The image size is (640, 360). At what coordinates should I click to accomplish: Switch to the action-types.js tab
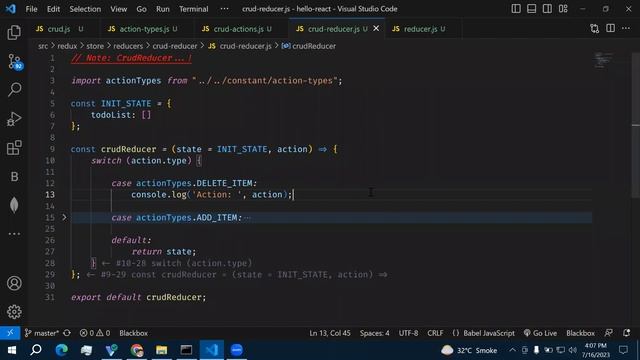143,29
